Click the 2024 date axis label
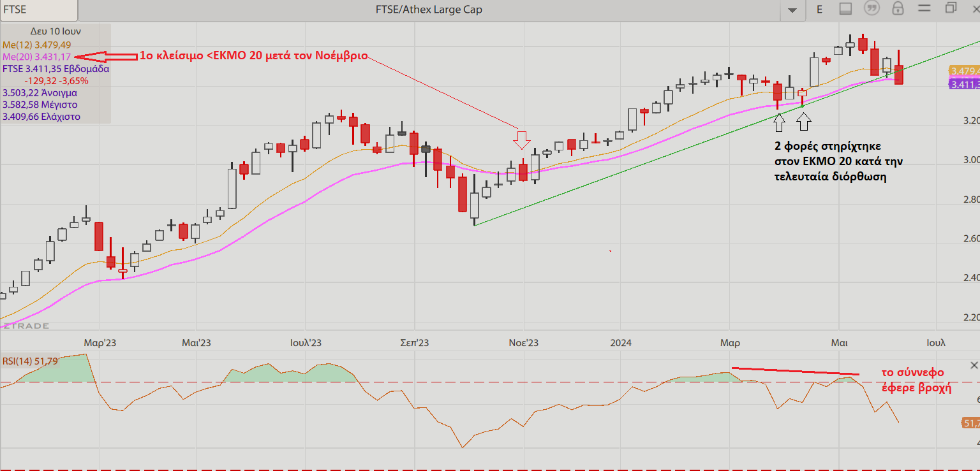Image resolution: width=980 pixels, height=471 pixels. [x=620, y=343]
